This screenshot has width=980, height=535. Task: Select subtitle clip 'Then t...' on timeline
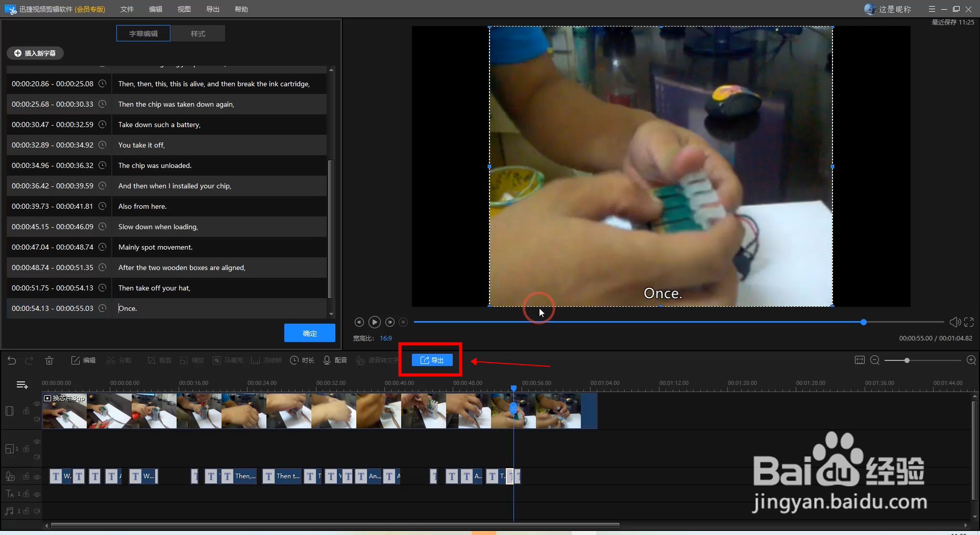coord(282,476)
